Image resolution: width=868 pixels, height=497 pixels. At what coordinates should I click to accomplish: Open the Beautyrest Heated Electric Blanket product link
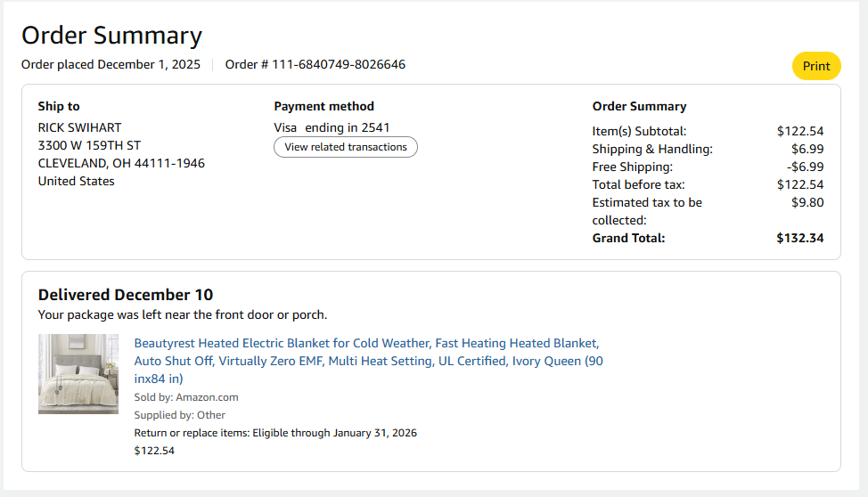pyautogui.click(x=368, y=361)
